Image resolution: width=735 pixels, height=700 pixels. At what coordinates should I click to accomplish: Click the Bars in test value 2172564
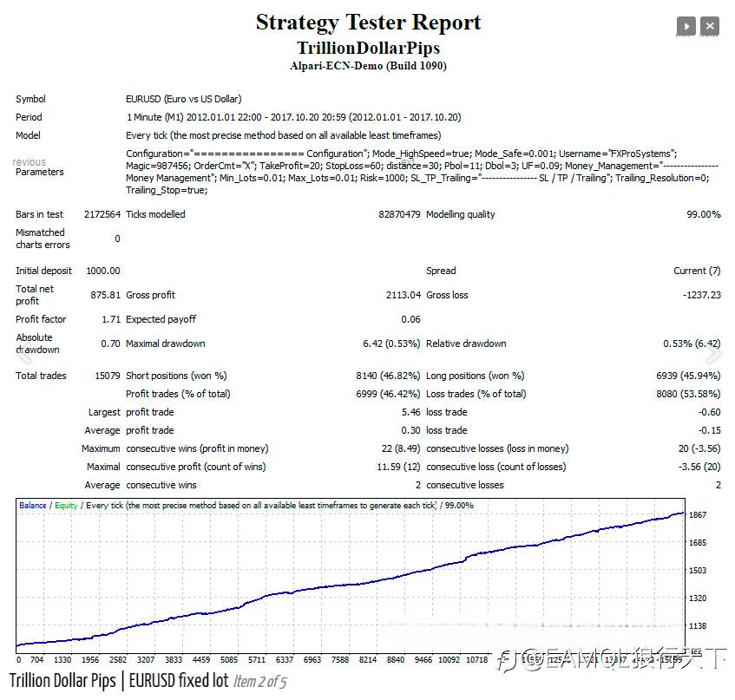tap(102, 214)
